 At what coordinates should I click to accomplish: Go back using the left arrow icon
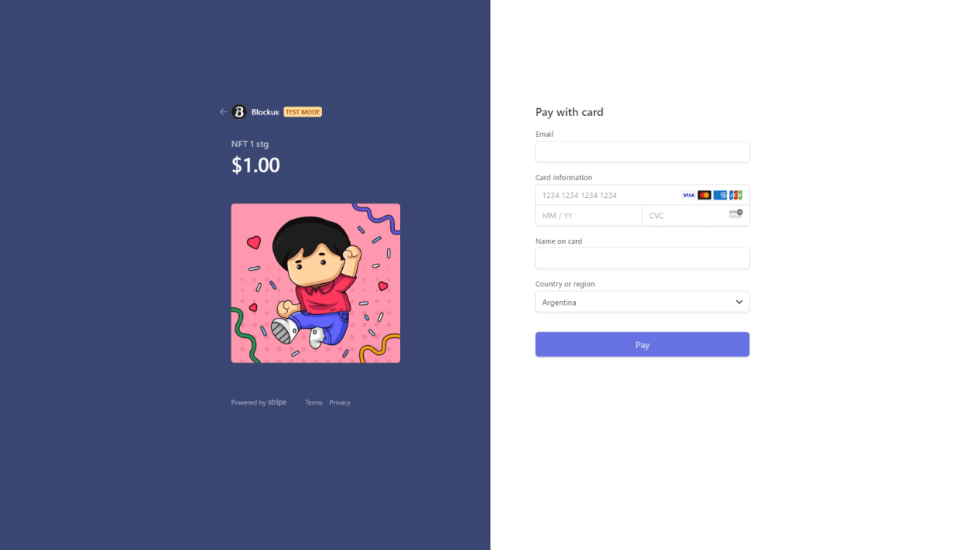(223, 112)
